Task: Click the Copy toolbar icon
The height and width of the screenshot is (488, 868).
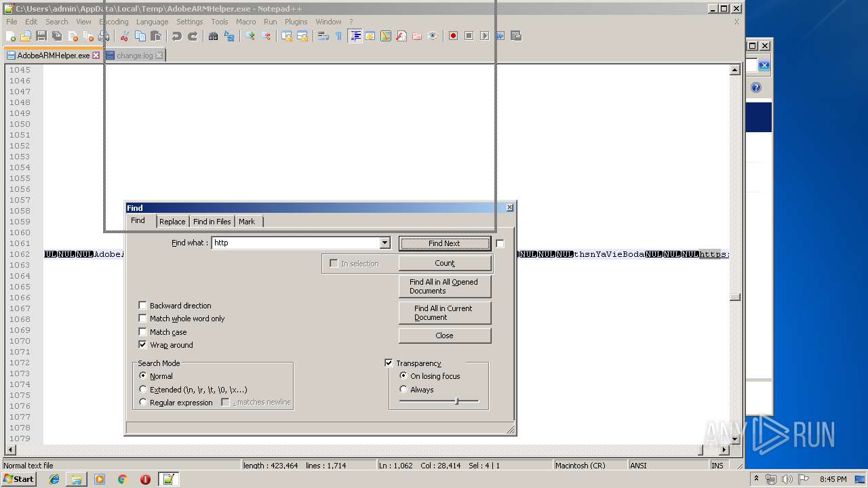Action: tap(140, 36)
